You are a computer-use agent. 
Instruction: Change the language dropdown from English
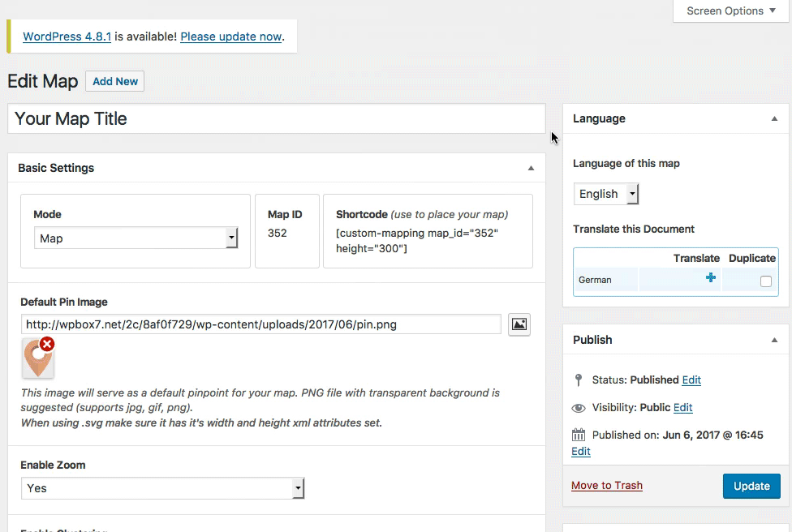tap(606, 194)
